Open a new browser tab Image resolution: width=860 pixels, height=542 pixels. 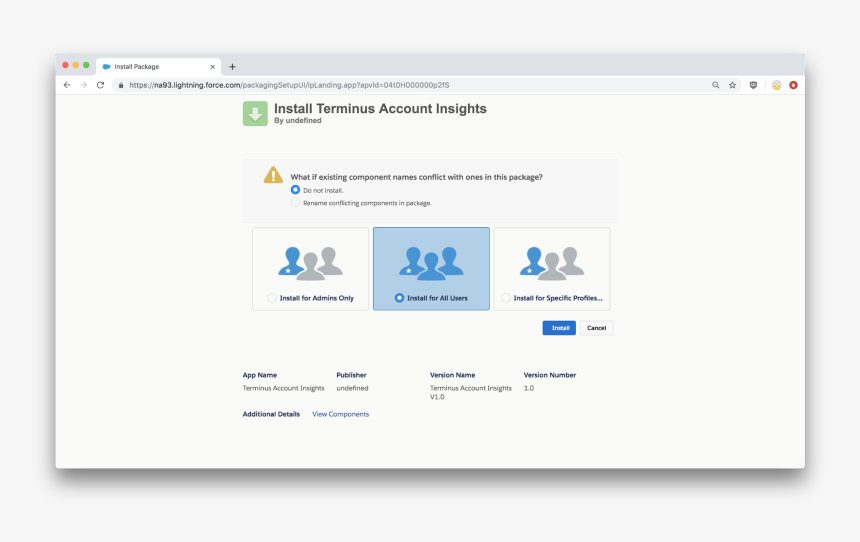click(x=232, y=66)
